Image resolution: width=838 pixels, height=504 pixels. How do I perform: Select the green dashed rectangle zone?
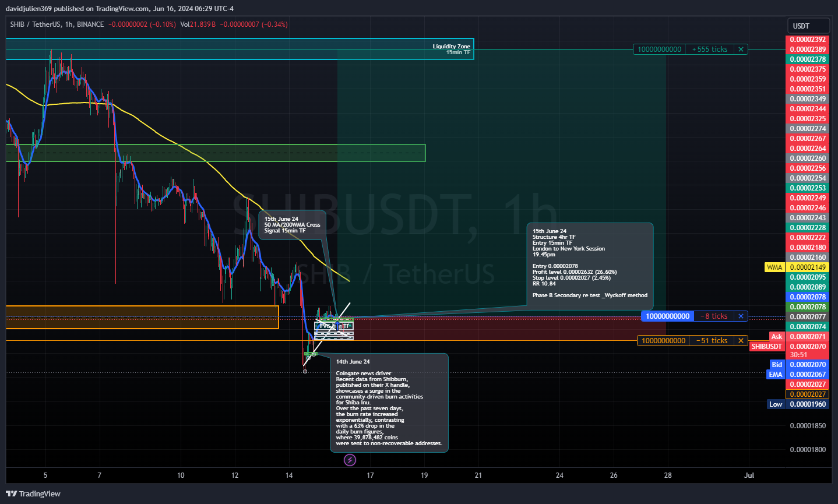tap(216, 153)
